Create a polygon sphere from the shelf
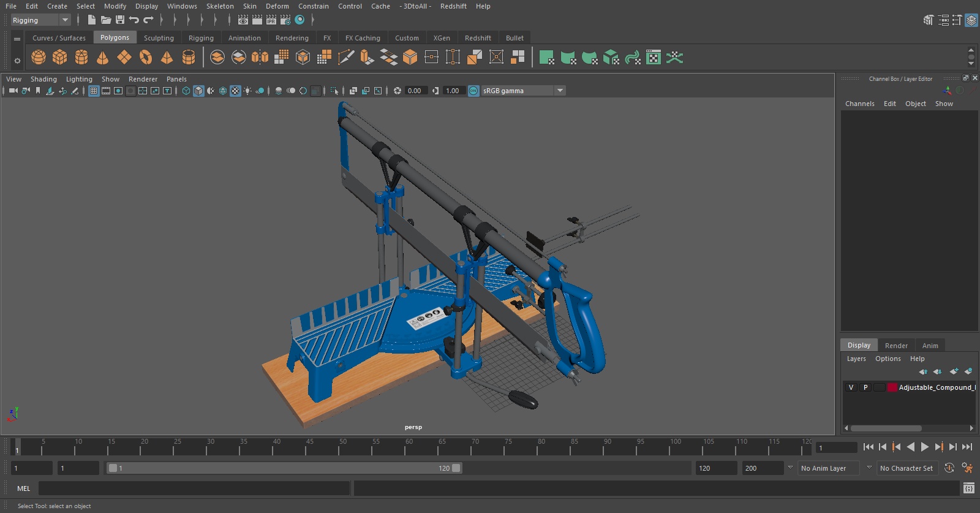Viewport: 980px width, 513px height. 39,58
